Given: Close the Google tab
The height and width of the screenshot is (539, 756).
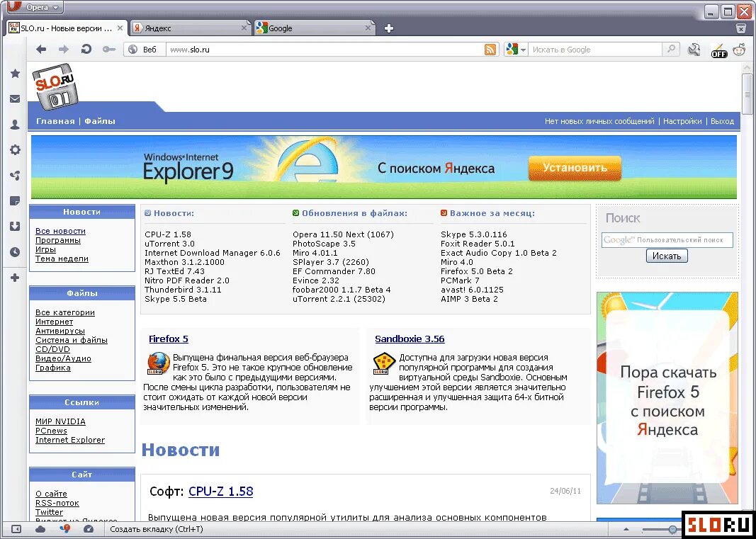Looking at the screenshot, I should tap(368, 28).
